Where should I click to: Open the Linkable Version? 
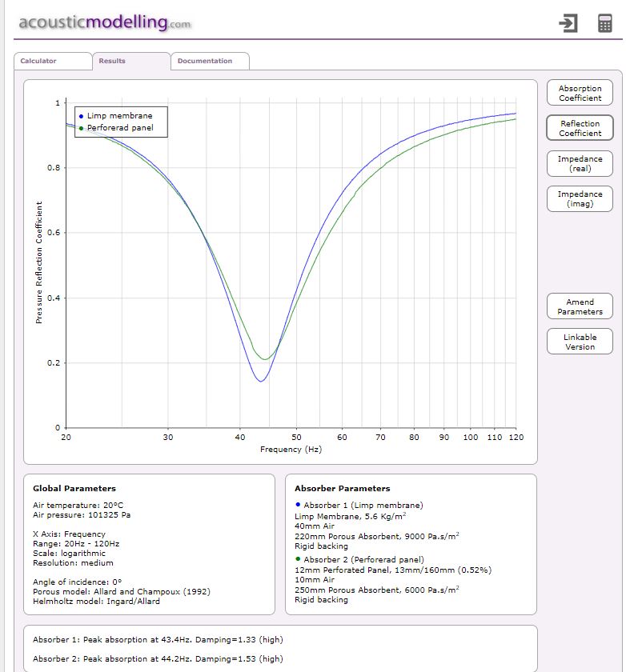(x=580, y=342)
